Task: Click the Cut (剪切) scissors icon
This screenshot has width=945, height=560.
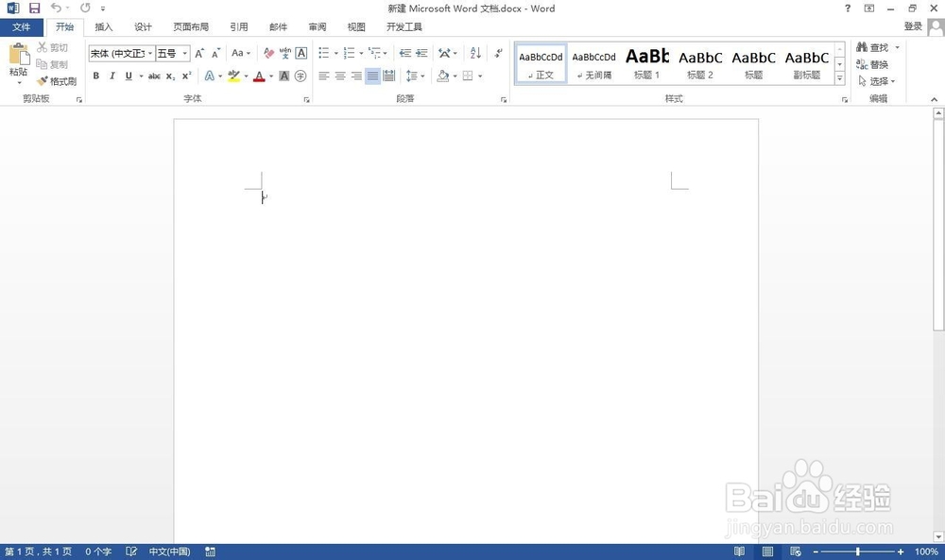Action: point(43,47)
